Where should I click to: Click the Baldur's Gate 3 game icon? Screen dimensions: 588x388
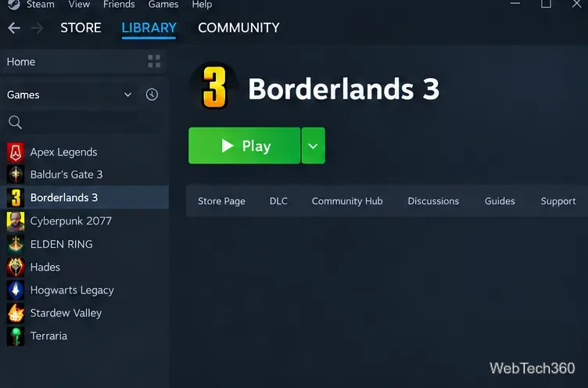pyautogui.click(x=16, y=174)
